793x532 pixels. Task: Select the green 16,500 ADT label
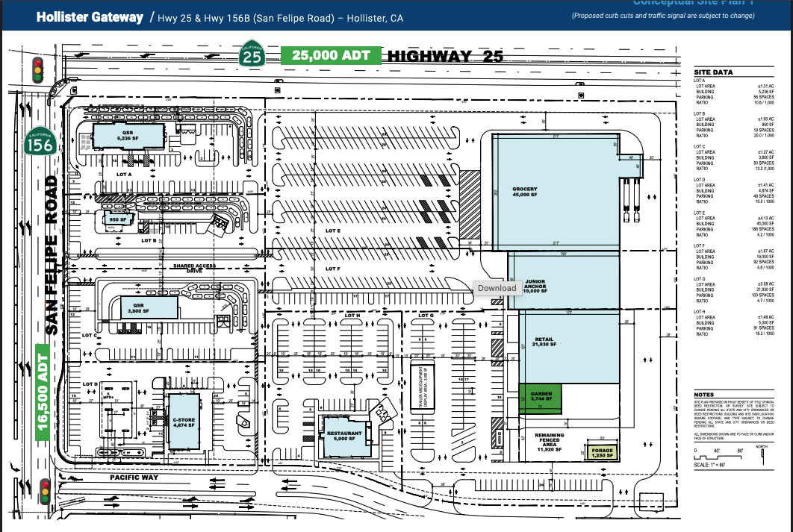point(43,392)
